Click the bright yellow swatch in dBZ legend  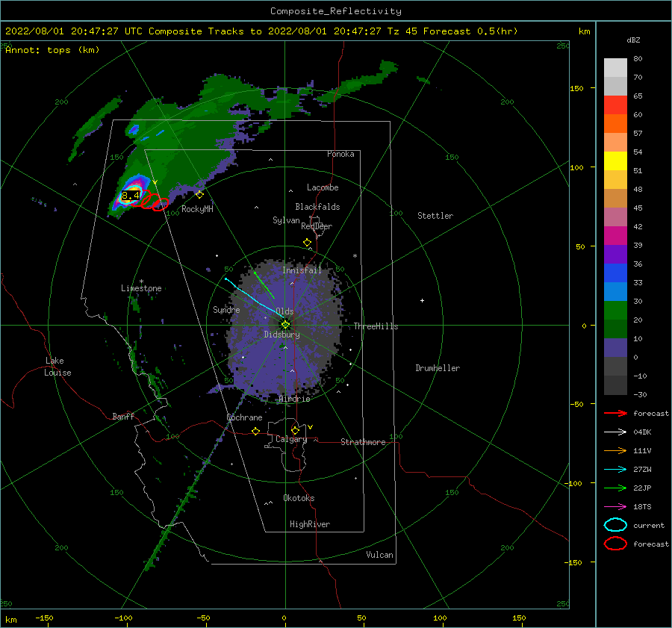click(x=615, y=161)
